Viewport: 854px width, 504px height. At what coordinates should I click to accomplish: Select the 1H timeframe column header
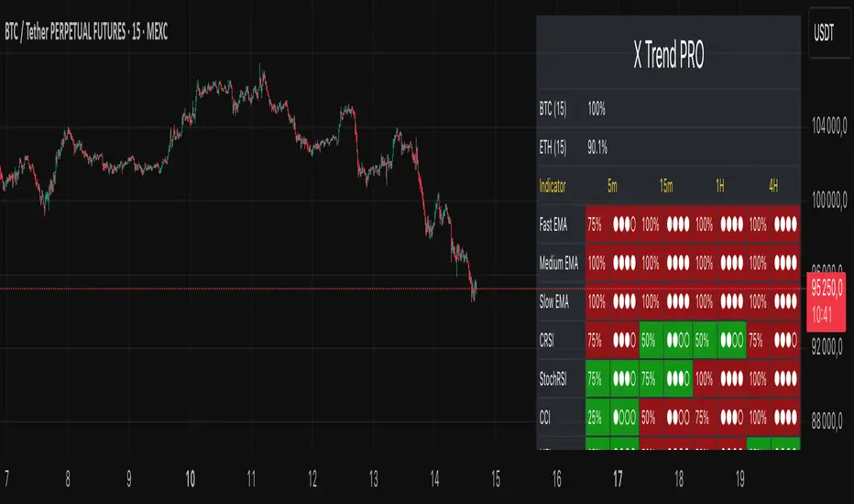coord(720,186)
